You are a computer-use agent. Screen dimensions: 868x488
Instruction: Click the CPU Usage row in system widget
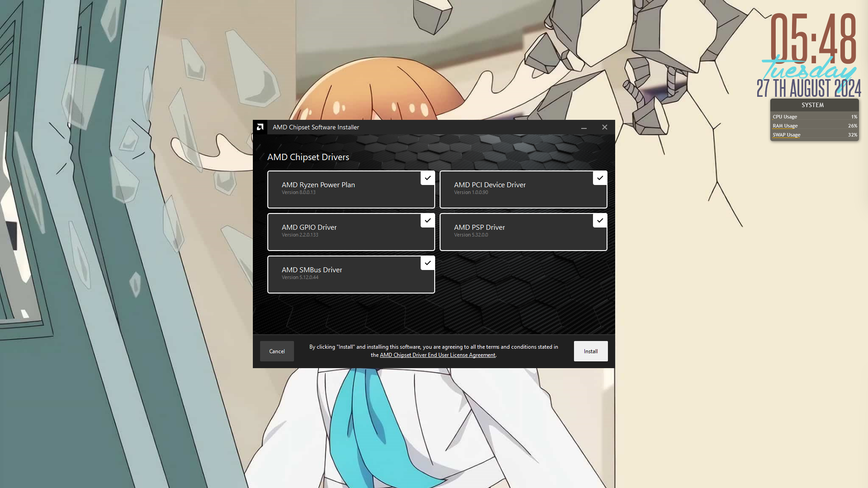[815, 117]
